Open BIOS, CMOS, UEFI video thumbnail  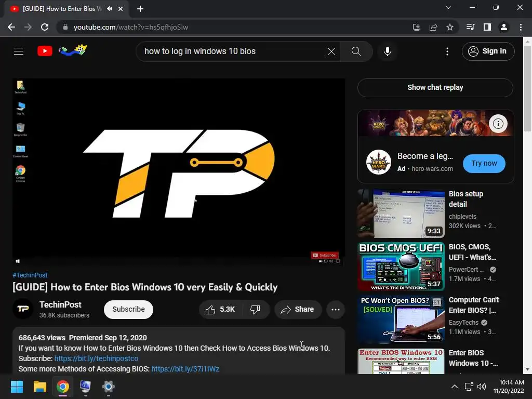[x=401, y=267]
